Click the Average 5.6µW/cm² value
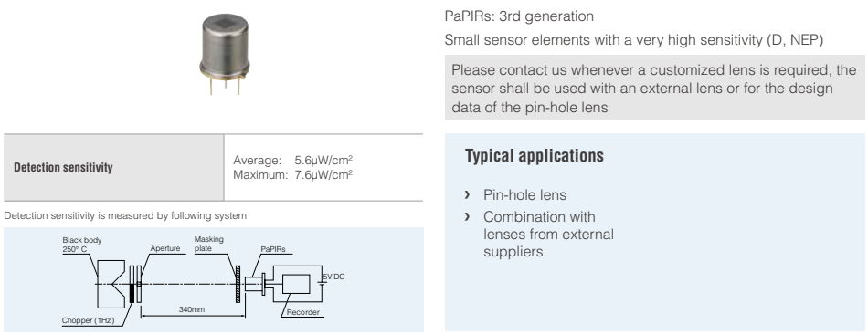Image resolution: width=868 pixels, height=334 pixels. (293, 161)
